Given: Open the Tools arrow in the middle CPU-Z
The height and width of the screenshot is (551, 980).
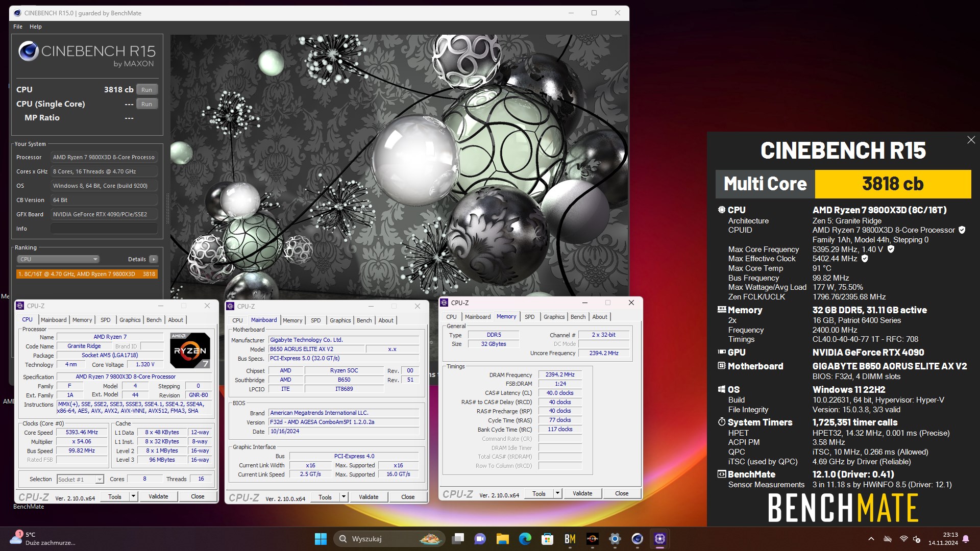Looking at the screenshot, I should (344, 497).
